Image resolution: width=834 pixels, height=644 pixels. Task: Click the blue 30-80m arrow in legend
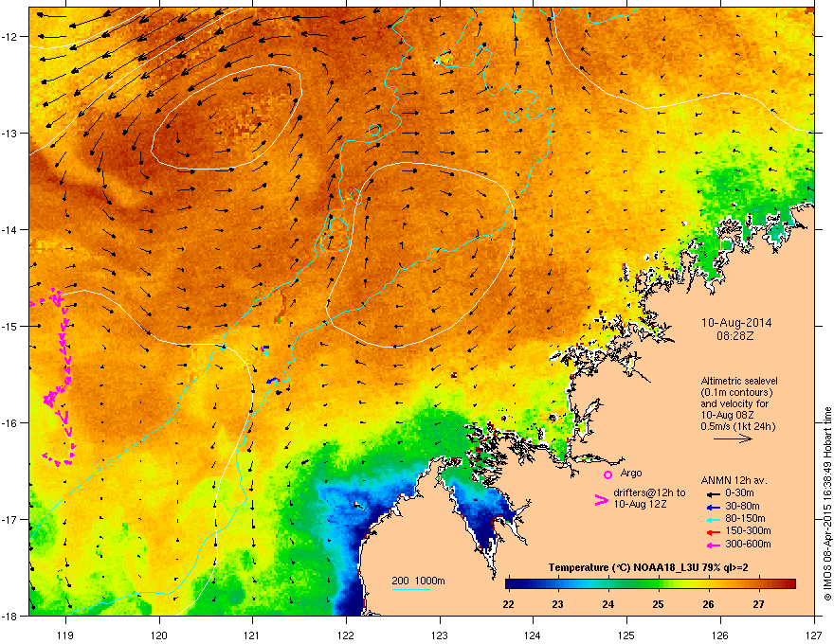point(714,507)
